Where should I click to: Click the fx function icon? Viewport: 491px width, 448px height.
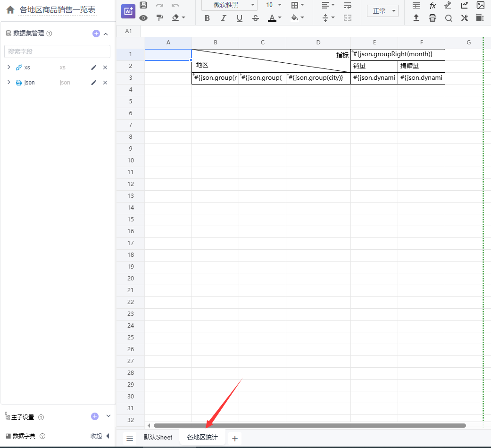pos(432,6)
